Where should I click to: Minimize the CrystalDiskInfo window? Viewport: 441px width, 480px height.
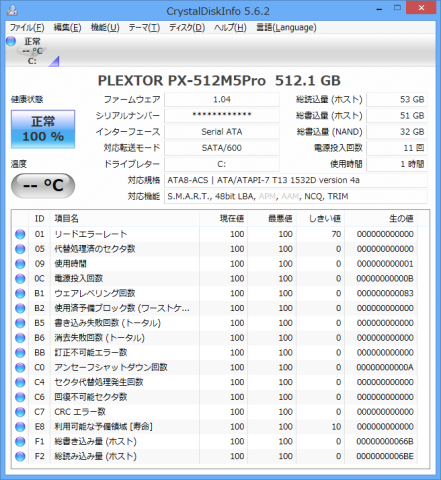coord(379,9)
